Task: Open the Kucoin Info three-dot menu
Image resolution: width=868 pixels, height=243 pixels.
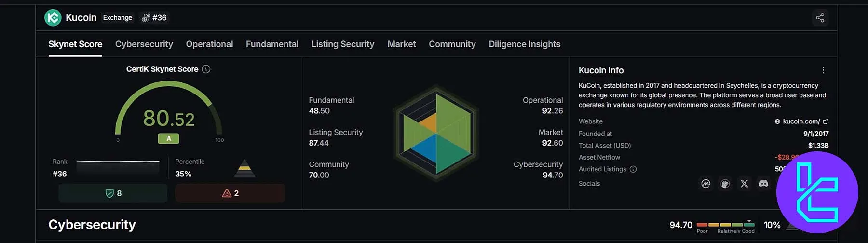Action: [823, 70]
